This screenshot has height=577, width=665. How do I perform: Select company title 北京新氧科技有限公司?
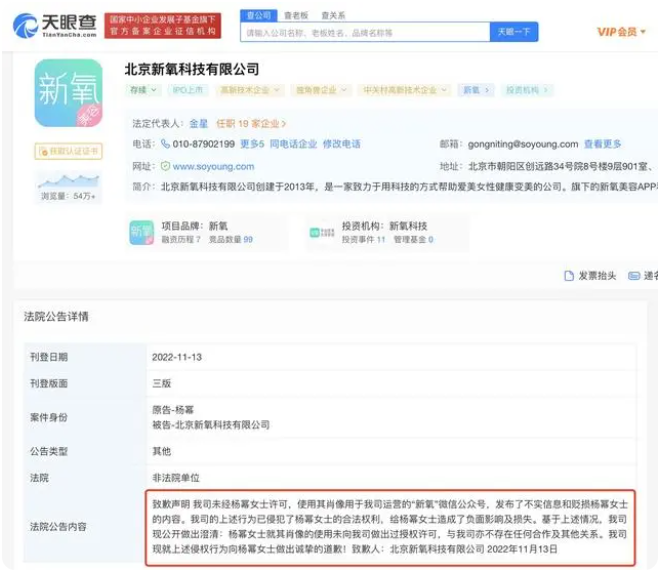pos(192,69)
